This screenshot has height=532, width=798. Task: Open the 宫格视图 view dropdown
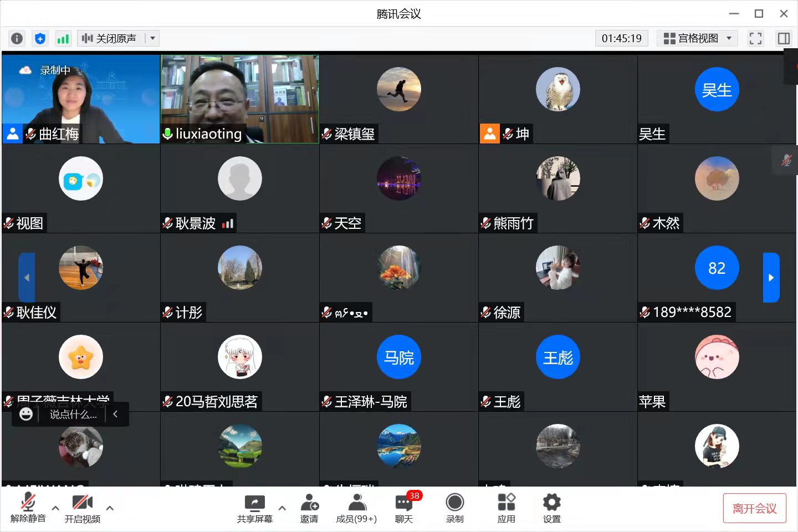(x=697, y=38)
